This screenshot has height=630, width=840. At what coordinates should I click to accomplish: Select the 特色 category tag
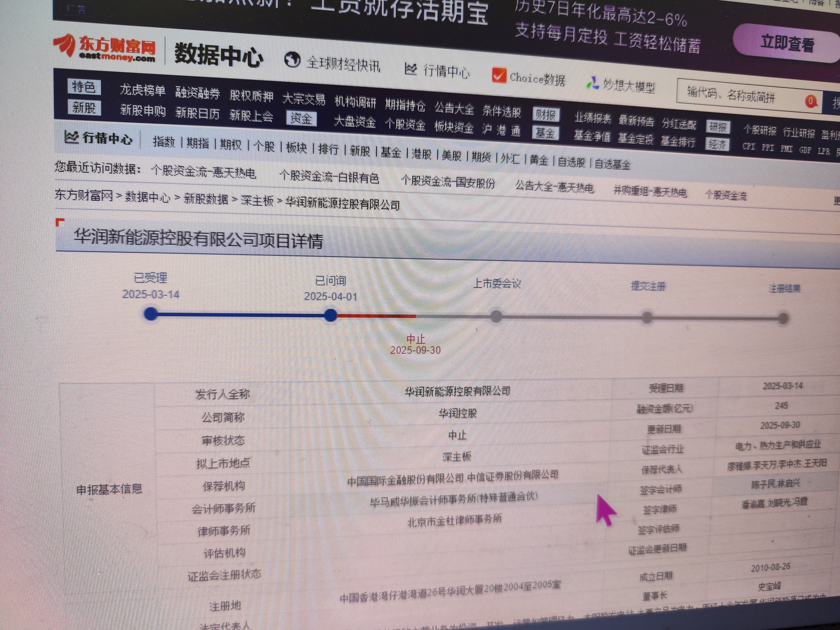click(84, 87)
